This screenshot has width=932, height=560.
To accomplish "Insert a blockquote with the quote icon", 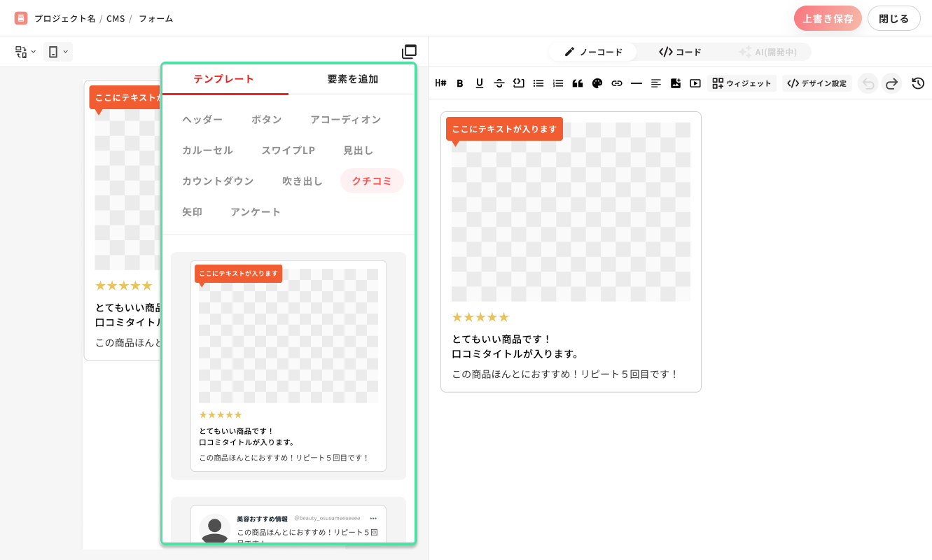I will (x=578, y=83).
